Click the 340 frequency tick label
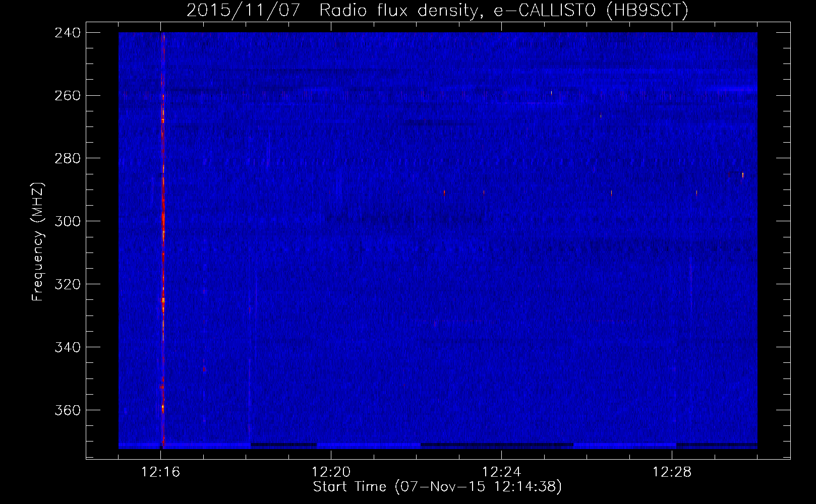This screenshot has height=504, width=816. tap(67, 348)
